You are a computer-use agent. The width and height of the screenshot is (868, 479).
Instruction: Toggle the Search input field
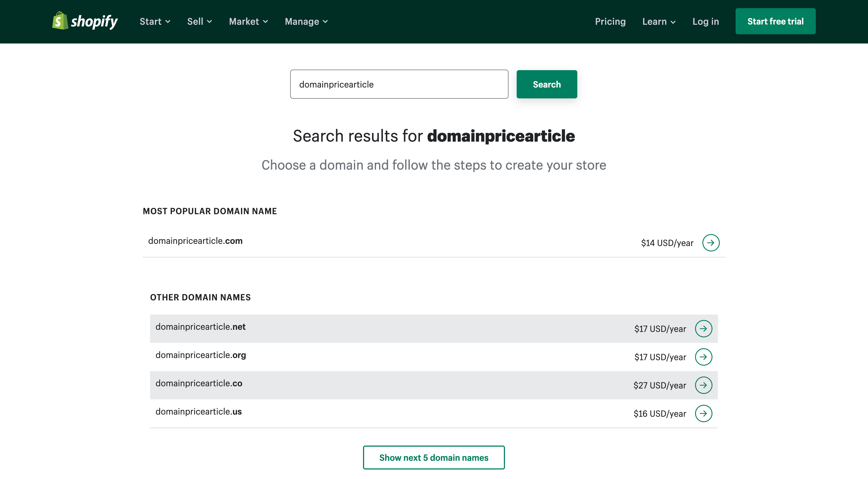pyautogui.click(x=399, y=84)
